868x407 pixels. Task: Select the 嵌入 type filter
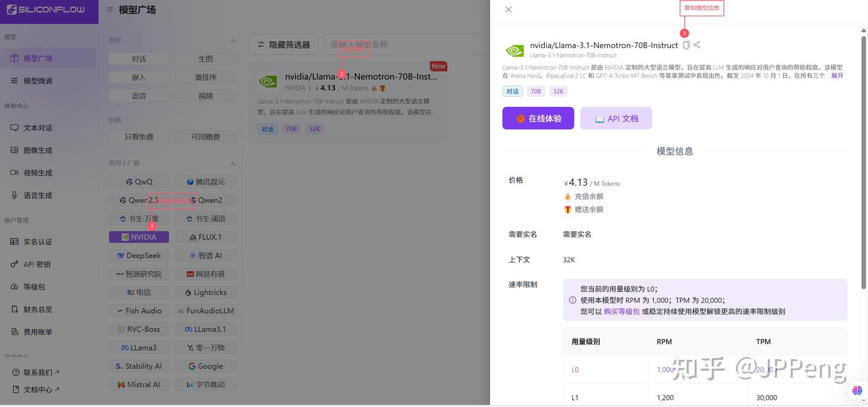point(139,78)
